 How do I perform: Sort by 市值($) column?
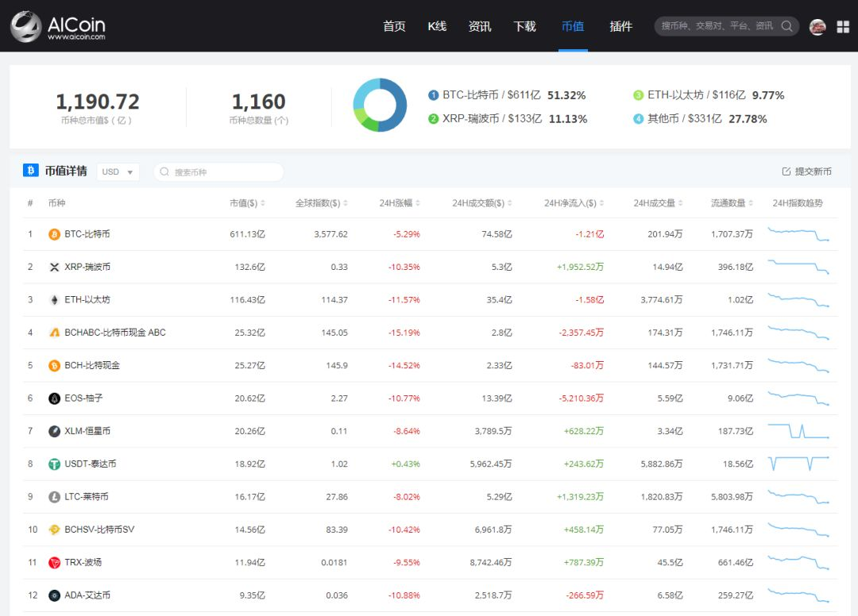(x=247, y=203)
